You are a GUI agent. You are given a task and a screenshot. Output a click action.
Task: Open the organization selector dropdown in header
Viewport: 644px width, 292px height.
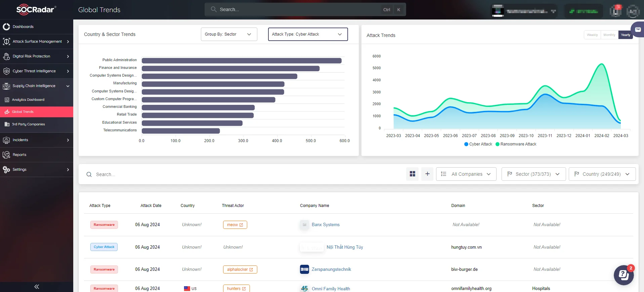pos(524,11)
